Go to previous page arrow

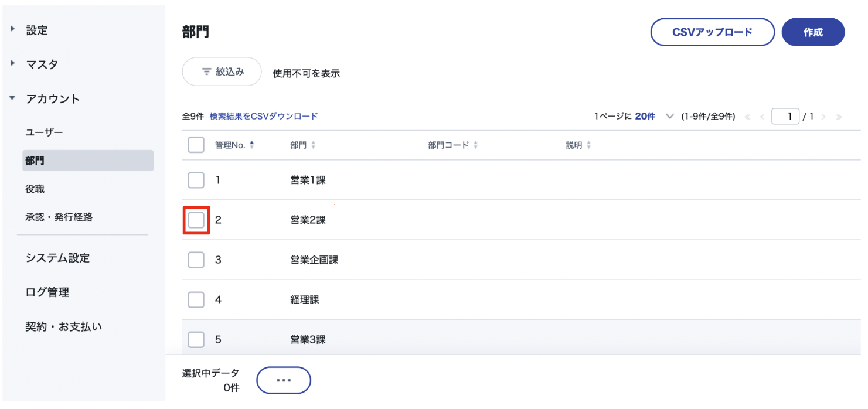762,117
